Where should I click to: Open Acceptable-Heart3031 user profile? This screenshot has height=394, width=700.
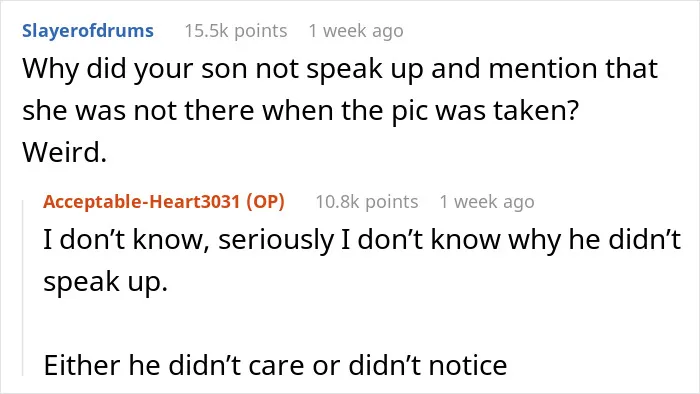point(142,202)
